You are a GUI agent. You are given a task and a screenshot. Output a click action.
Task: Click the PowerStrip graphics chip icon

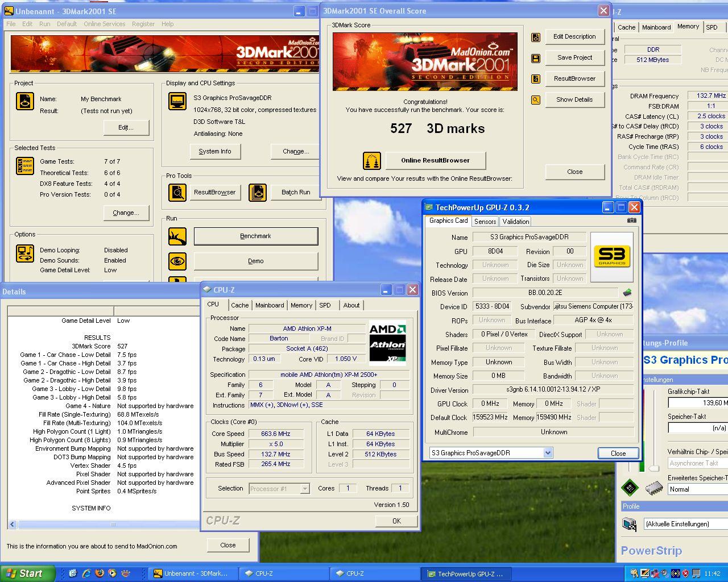pos(630,487)
